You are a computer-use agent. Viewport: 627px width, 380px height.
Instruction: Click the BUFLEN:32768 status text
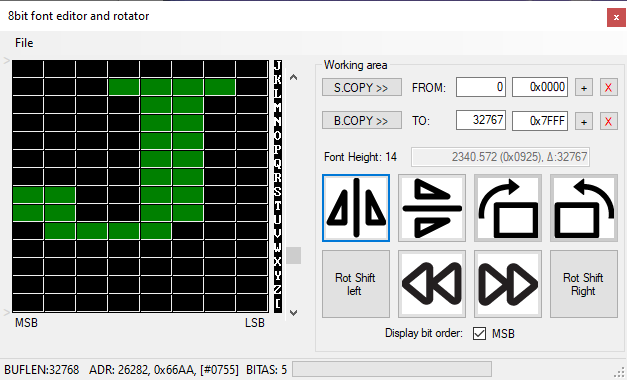click(42, 370)
